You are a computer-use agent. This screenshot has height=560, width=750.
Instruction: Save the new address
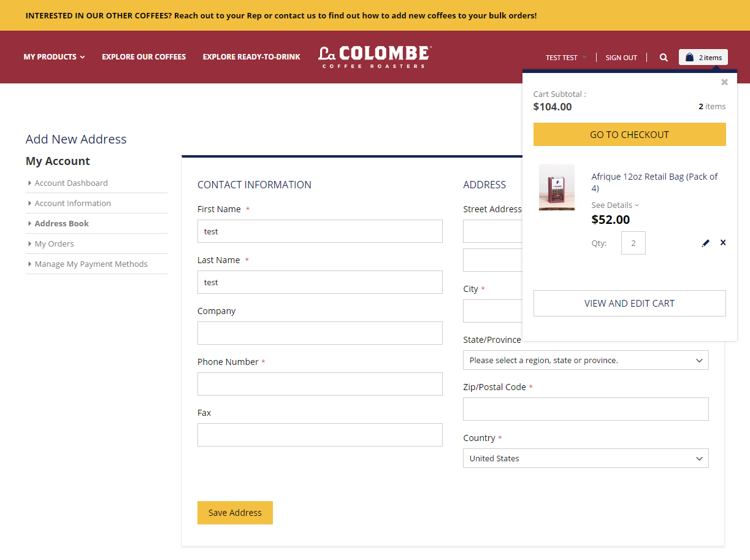click(x=235, y=513)
